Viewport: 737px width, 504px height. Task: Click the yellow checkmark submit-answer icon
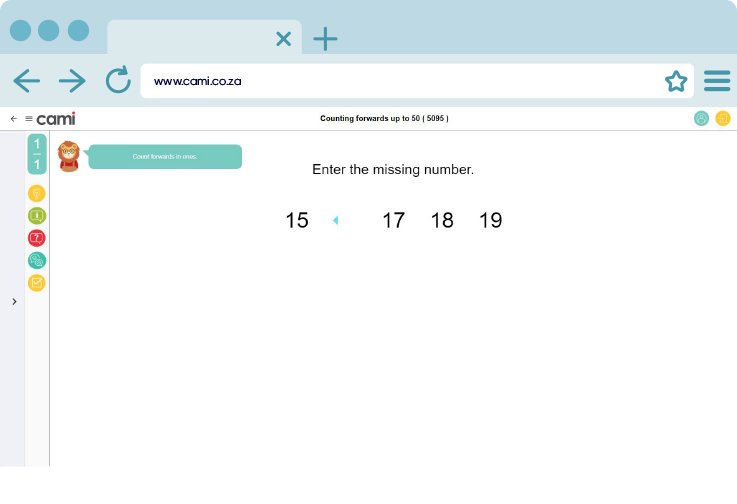(x=37, y=283)
